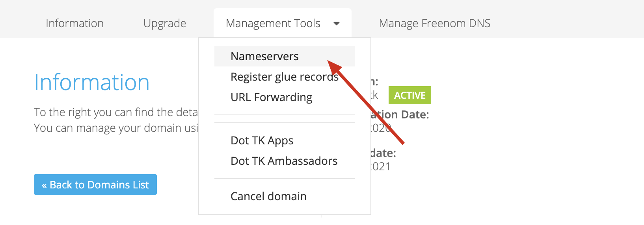Click the expiry year value ending 2021
Image resolution: width=644 pixels, height=225 pixels.
click(381, 166)
